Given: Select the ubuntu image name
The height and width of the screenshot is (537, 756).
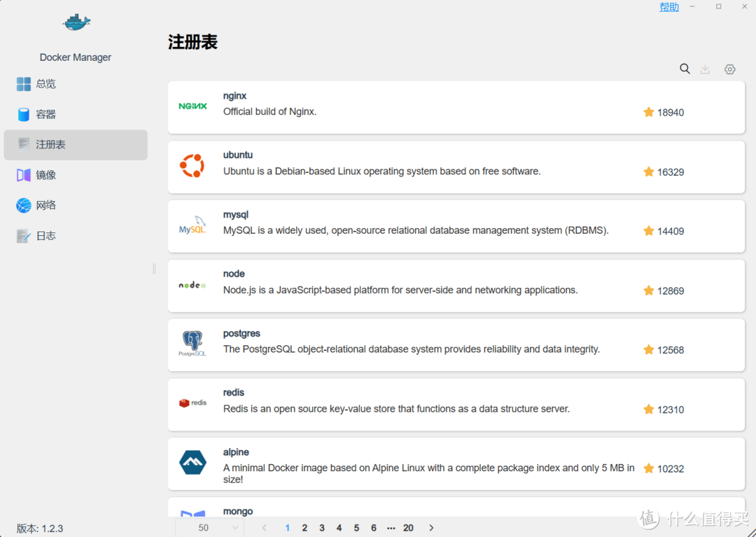Looking at the screenshot, I should (x=238, y=155).
